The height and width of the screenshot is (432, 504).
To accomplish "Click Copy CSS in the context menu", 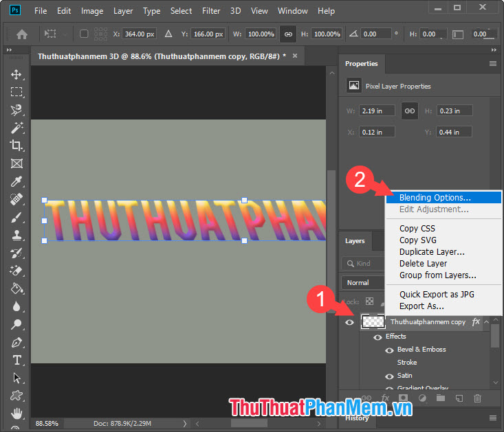I will (x=443, y=229).
